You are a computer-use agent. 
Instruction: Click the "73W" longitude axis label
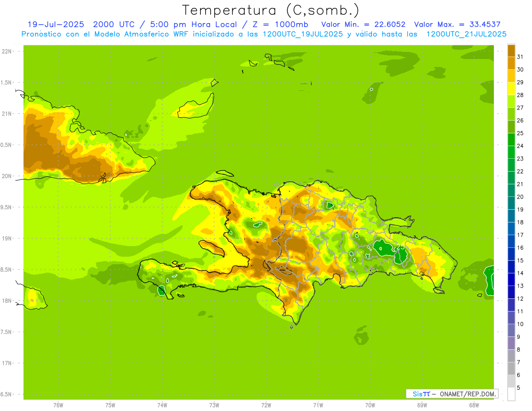[x=214, y=405]
